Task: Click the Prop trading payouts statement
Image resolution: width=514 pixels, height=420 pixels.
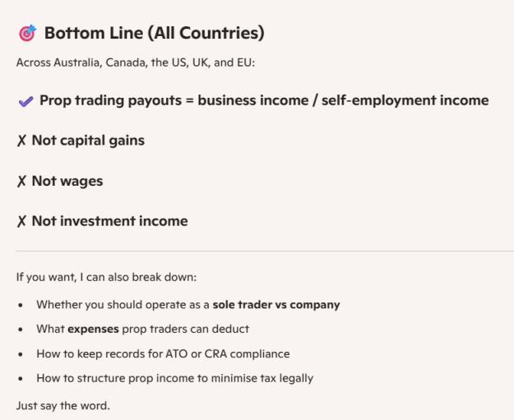Action: tap(264, 100)
